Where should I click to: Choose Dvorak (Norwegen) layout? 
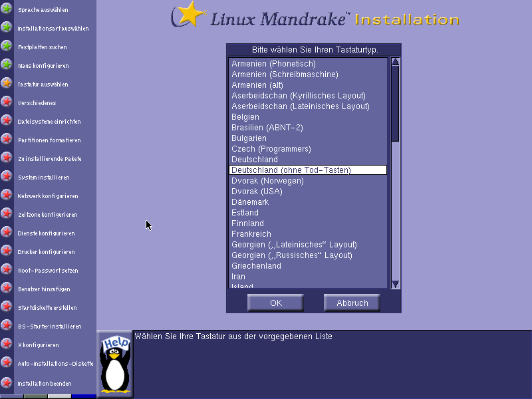[x=308, y=181]
